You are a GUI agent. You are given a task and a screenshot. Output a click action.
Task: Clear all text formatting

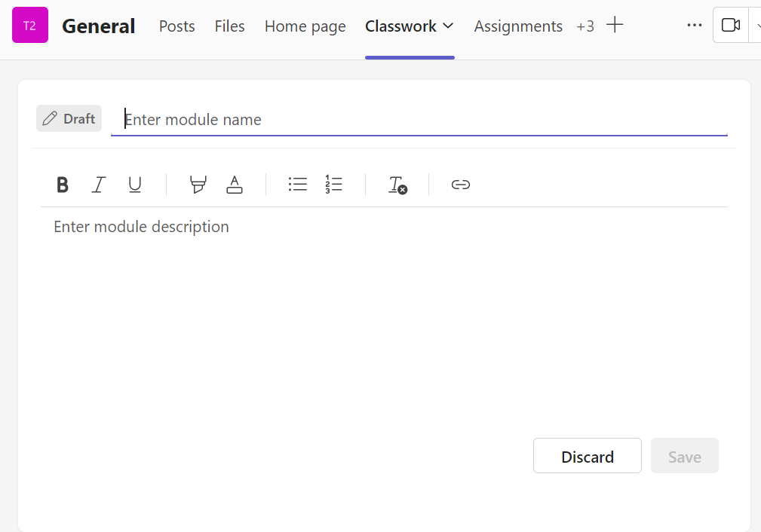click(x=397, y=185)
